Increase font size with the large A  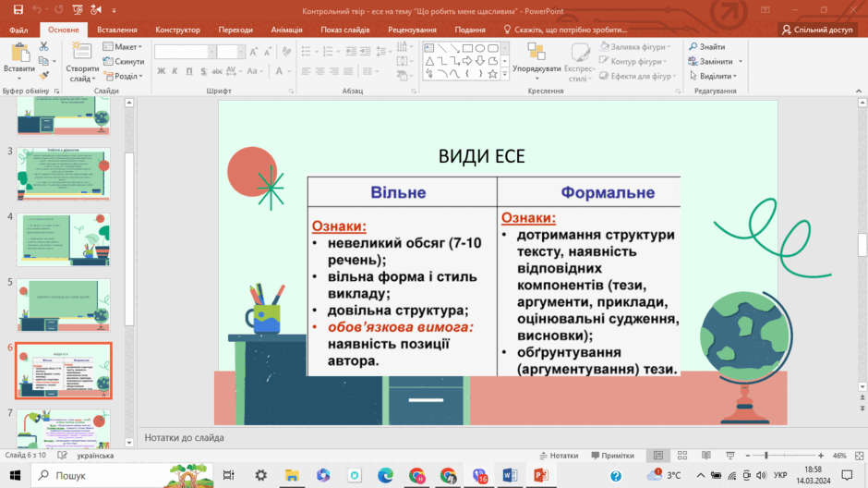(x=254, y=52)
